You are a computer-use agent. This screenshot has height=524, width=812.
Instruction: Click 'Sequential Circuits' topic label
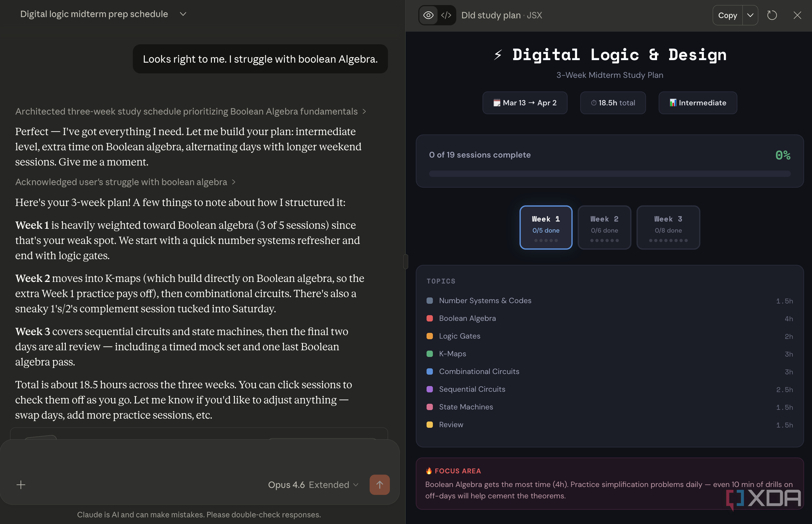click(x=472, y=389)
